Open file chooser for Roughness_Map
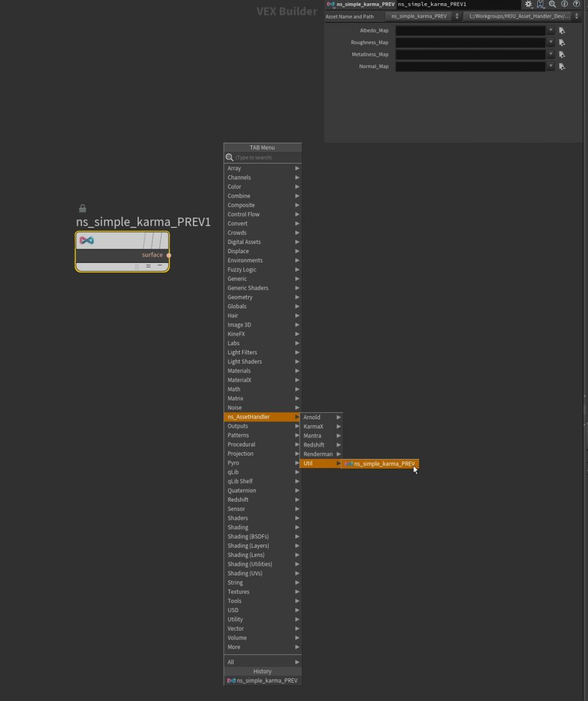The image size is (588, 701). click(x=562, y=43)
